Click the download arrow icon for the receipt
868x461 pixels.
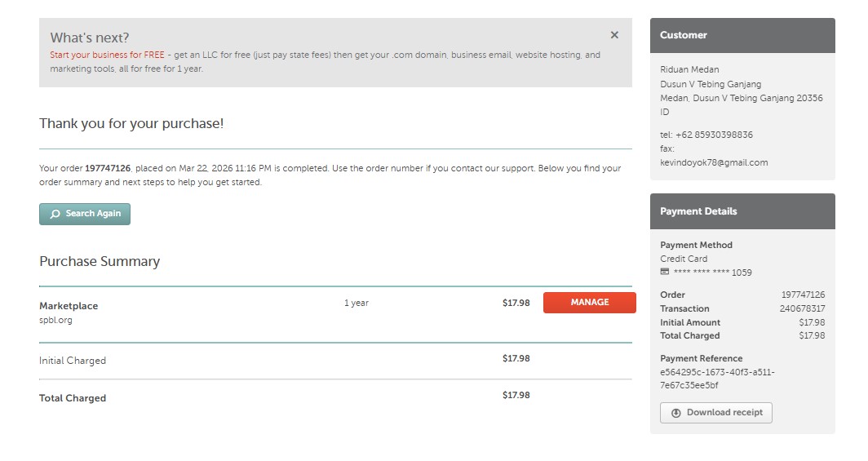(675, 413)
